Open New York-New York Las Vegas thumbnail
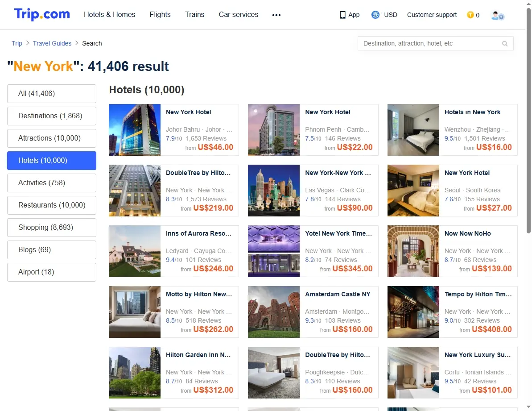This screenshot has height=411, width=532. (274, 191)
